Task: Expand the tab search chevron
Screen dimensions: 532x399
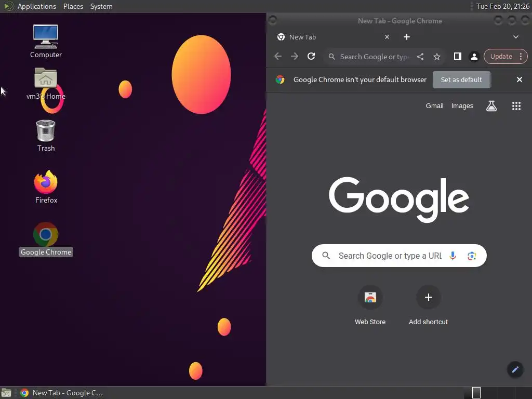Action: 516,37
